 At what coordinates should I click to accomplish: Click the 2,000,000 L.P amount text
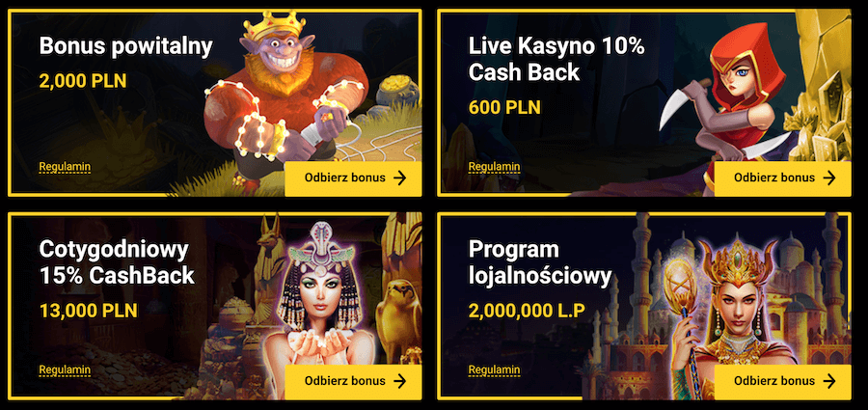click(527, 311)
